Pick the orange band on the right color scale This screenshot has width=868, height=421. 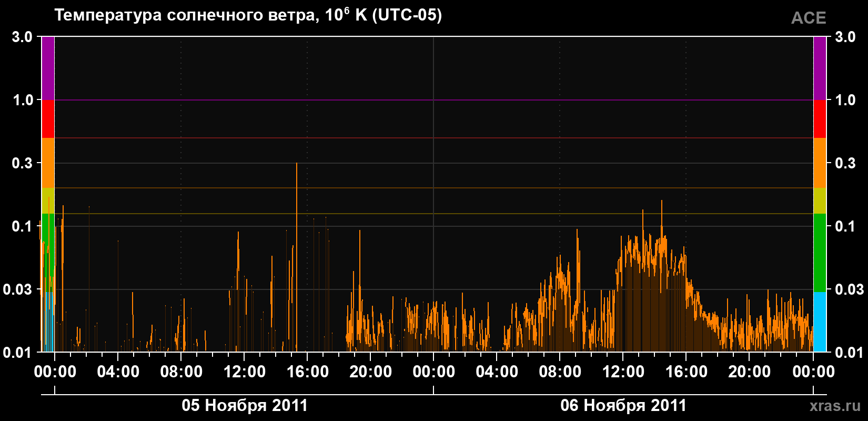820,163
